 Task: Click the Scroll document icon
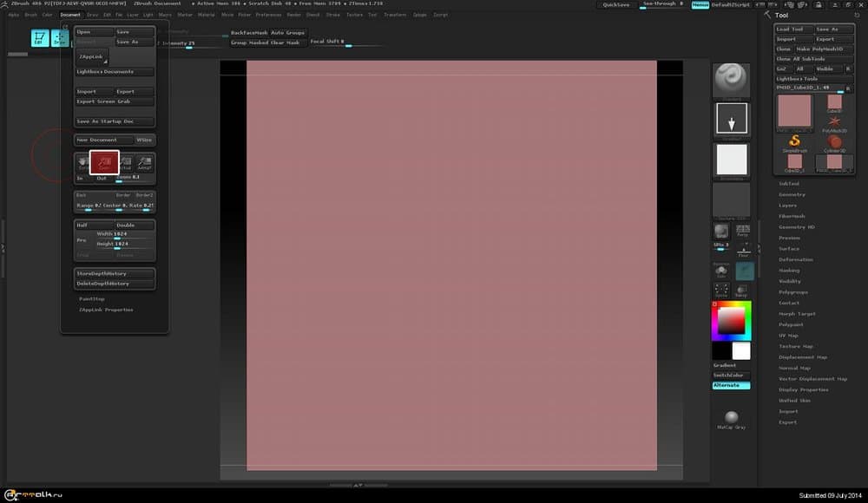(x=82, y=163)
